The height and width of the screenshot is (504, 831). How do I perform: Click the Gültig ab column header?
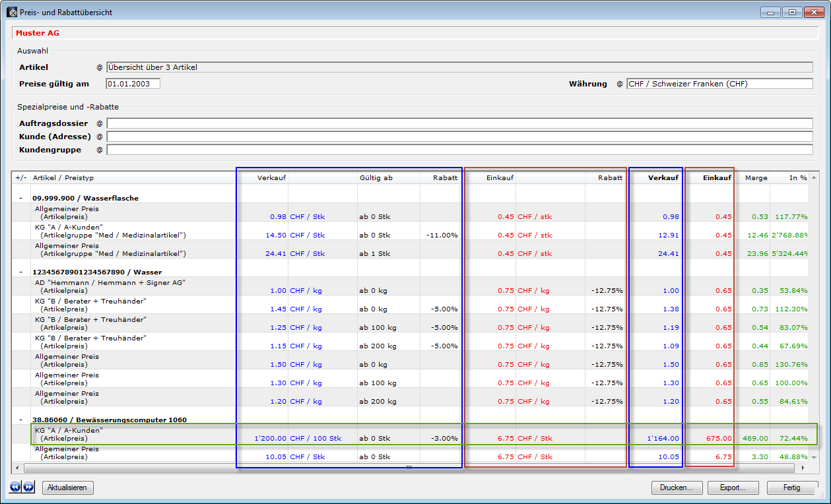[376, 177]
